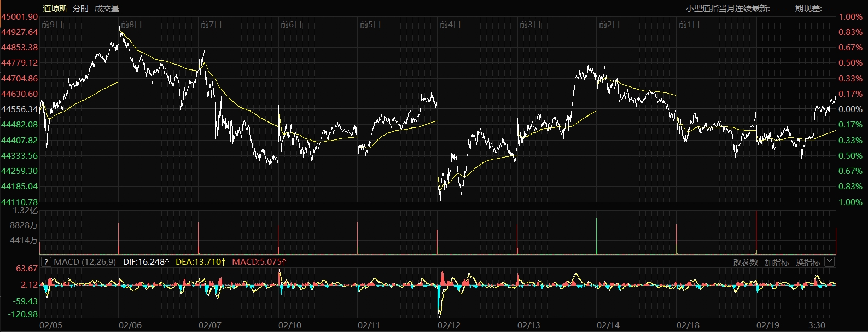Select the 成交量 tab
This screenshot has width=868, height=332.
tap(107, 8)
